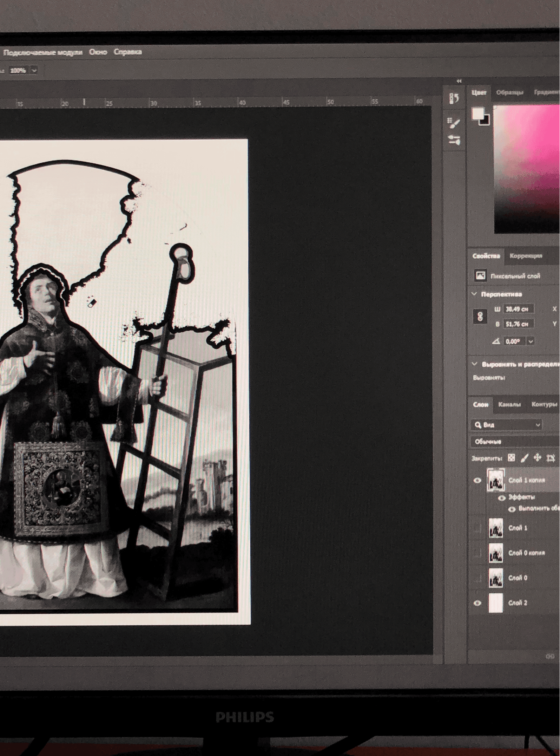This screenshot has height=756, width=560.
Task: Click the pixel layer icon in Свойства
Action: 480,275
